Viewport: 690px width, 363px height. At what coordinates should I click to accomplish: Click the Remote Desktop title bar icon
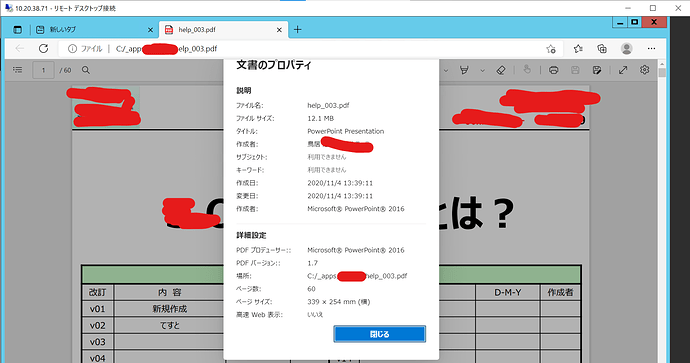9,8
